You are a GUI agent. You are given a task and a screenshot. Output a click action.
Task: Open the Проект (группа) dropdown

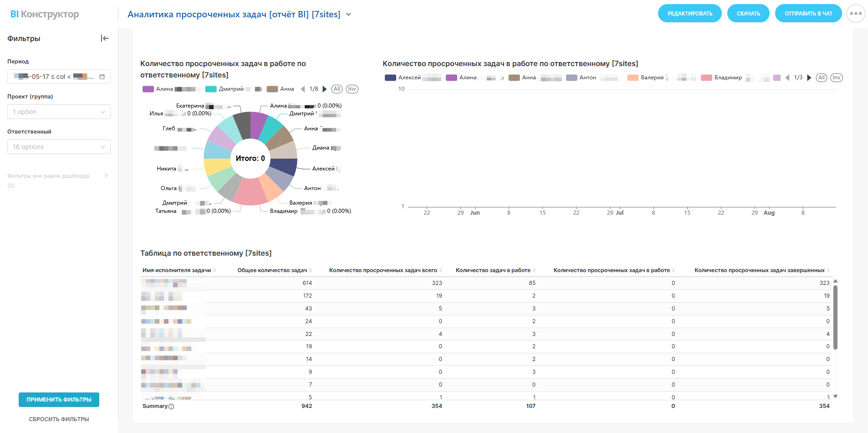point(59,112)
